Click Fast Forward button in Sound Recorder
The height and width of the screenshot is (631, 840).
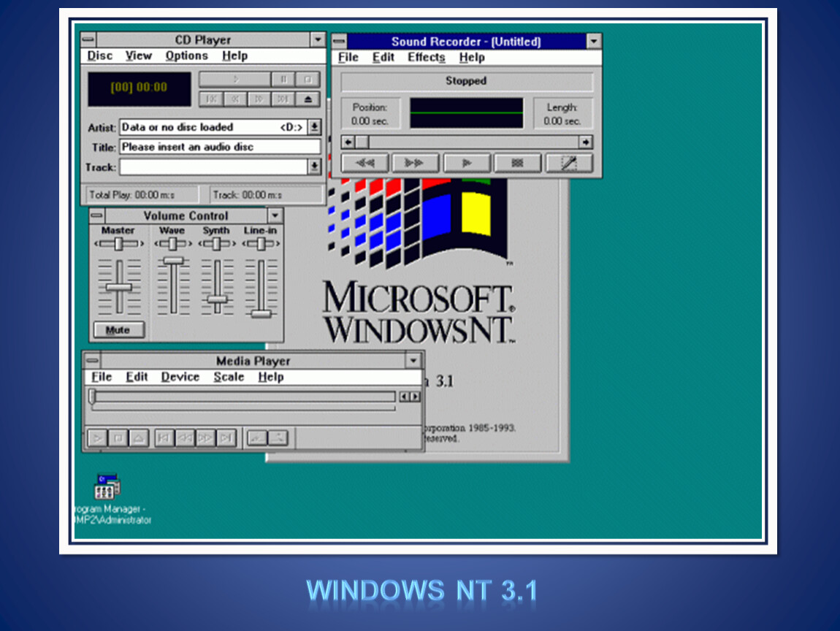tap(415, 163)
